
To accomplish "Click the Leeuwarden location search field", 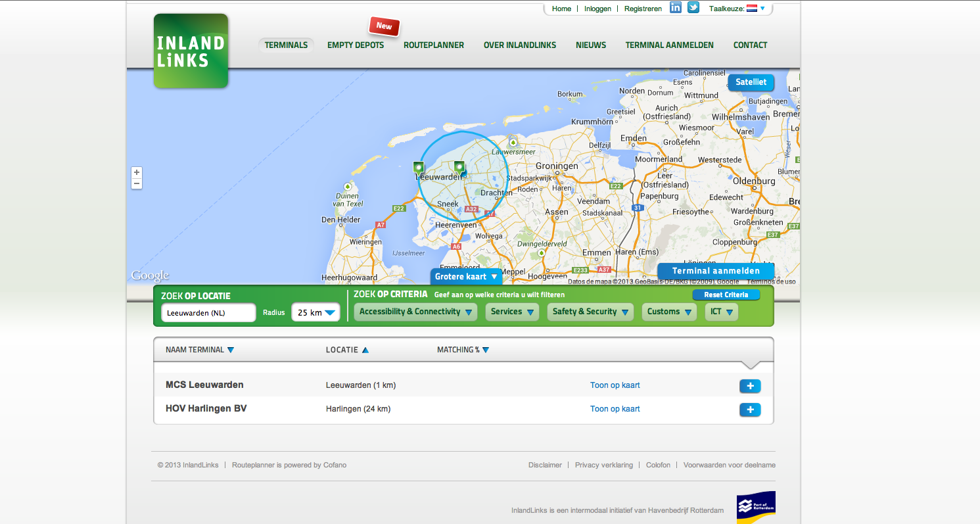I will point(208,313).
